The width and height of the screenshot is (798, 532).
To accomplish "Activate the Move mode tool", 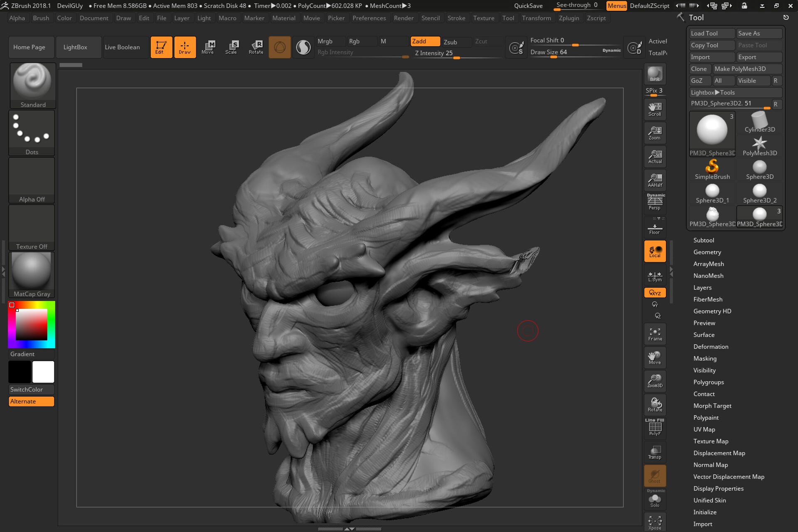I will tap(209, 47).
